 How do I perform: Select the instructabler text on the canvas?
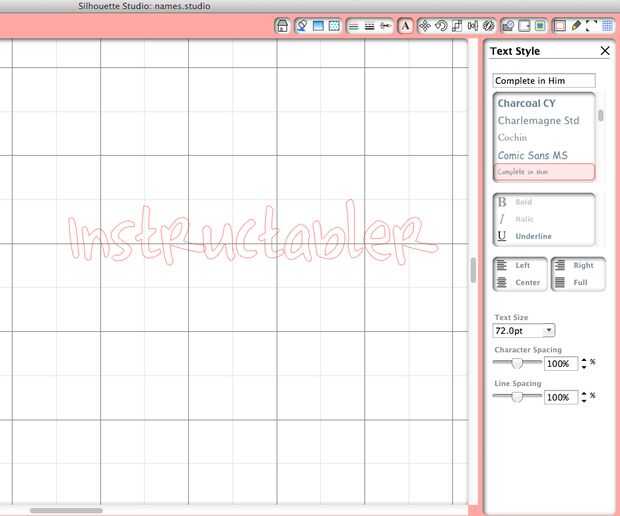[x=253, y=233]
